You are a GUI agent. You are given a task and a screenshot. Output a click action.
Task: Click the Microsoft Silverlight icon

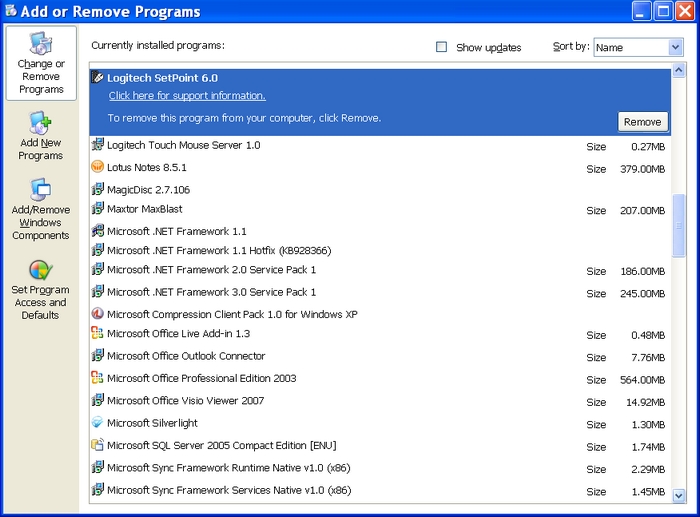pyautogui.click(x=97, y=422)
